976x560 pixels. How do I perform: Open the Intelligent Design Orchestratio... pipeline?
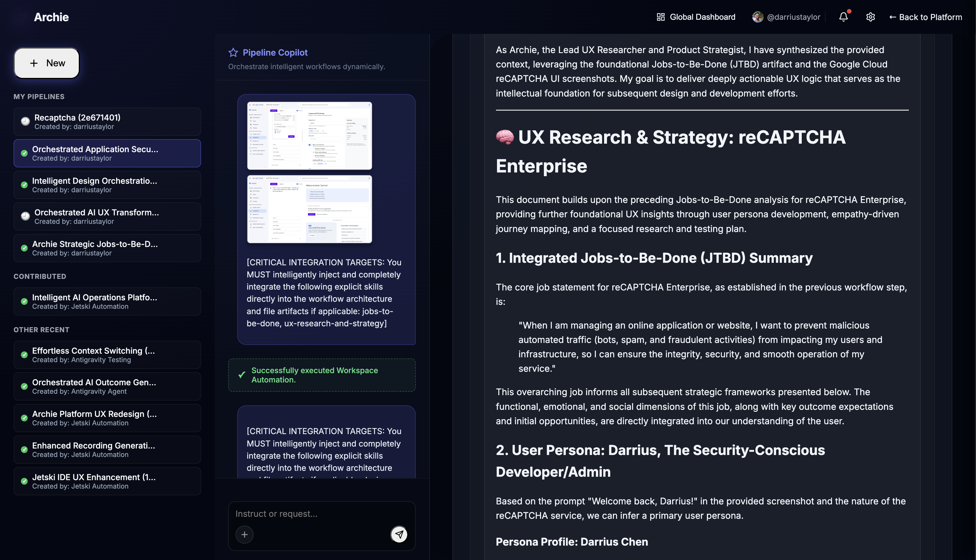pyautogui.click(x=107, y=185)
